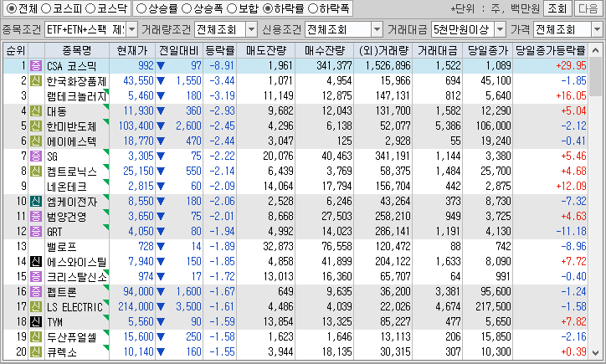606x364 pixels.
Task: Sort by the 순위 column header
Action: click(15, 50)
